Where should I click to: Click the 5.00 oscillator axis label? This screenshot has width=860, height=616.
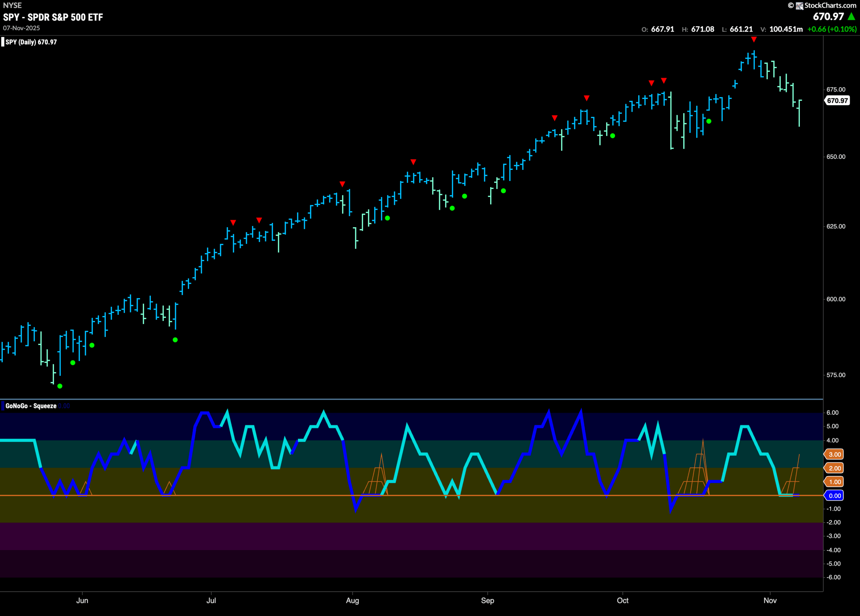click(833, 426)
